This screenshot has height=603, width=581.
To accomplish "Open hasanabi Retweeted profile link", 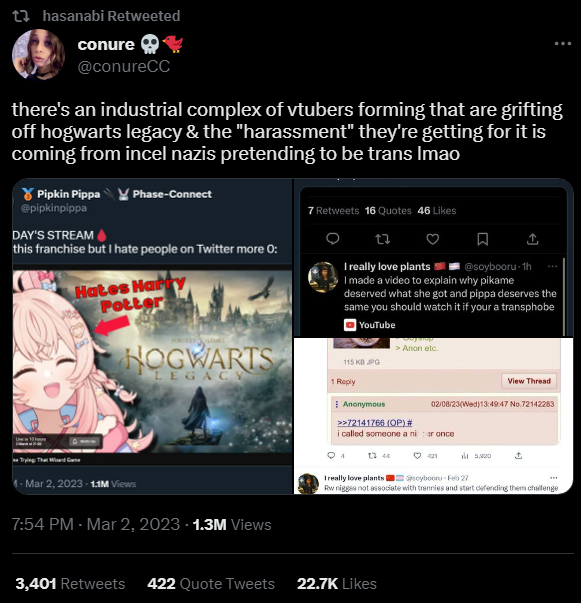I will [x=111, y=16].
